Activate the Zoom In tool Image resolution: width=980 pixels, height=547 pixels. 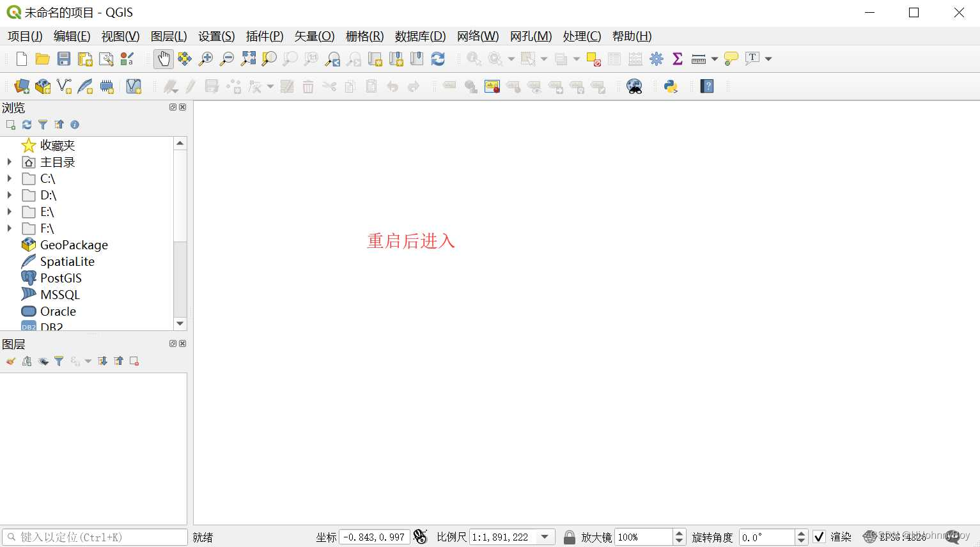click(x=205, y=58)
